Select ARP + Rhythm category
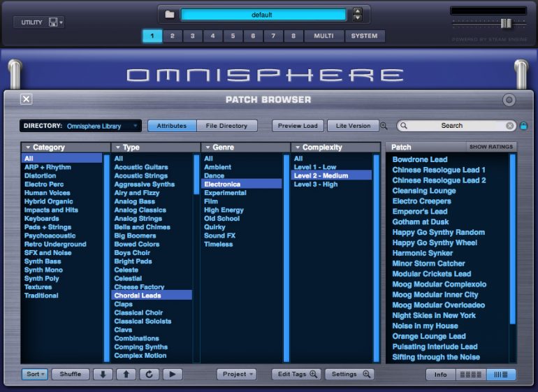 pyautogui.click(x=48, y=167)
